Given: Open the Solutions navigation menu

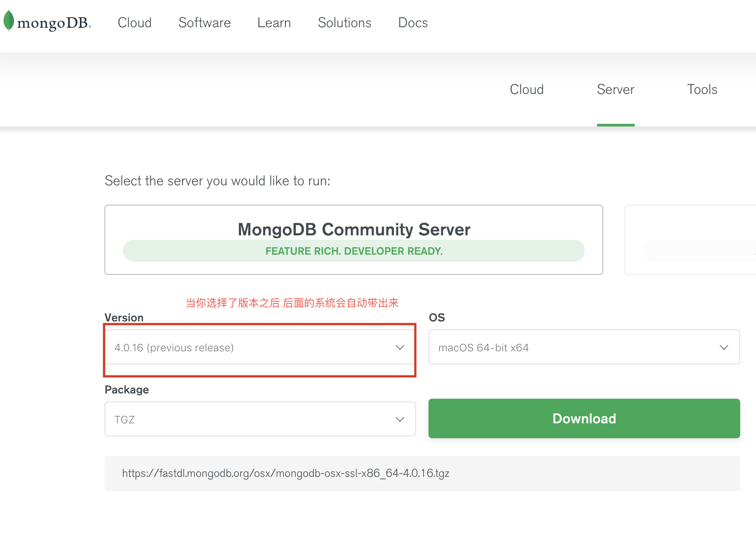Looking at the screenshot, I should coord(345,23).
